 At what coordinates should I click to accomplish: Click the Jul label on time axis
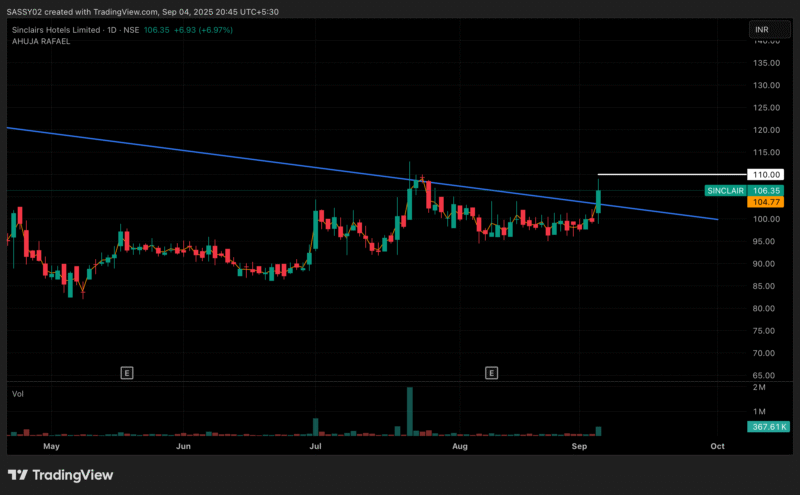click(315, 448)
